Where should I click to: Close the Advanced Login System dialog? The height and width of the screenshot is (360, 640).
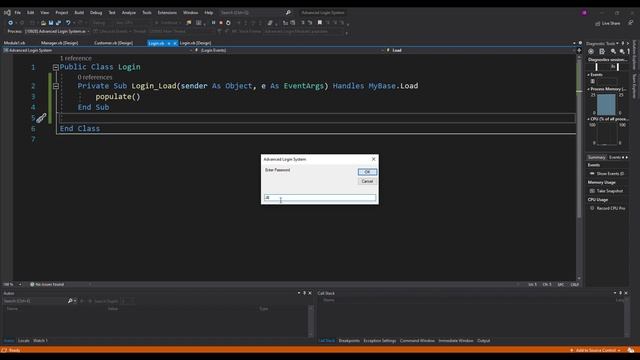[373, 159]
